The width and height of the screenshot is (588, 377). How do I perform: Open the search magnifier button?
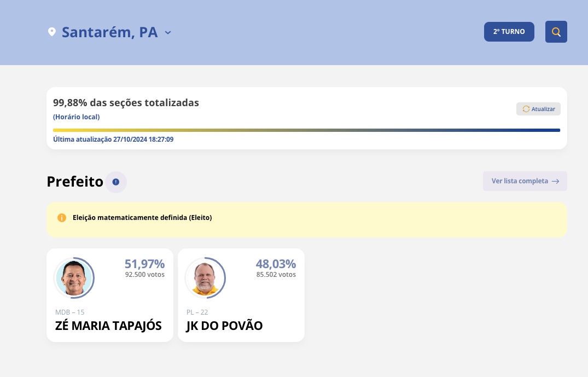pyautogui.click(x=556, y=32)
